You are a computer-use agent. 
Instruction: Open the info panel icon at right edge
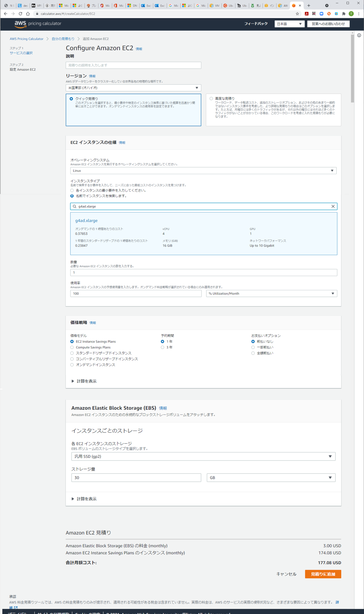pyautogui.click(x=359, y=36)
